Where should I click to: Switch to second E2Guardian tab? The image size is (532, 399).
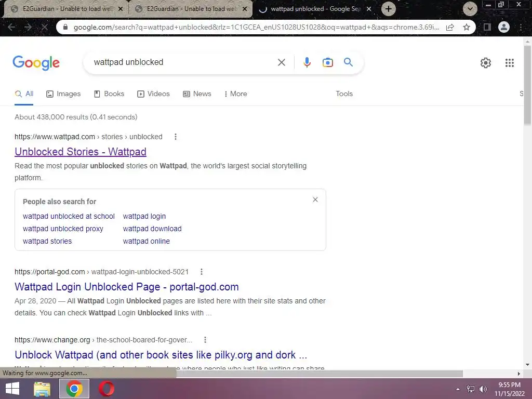(191, 9)
